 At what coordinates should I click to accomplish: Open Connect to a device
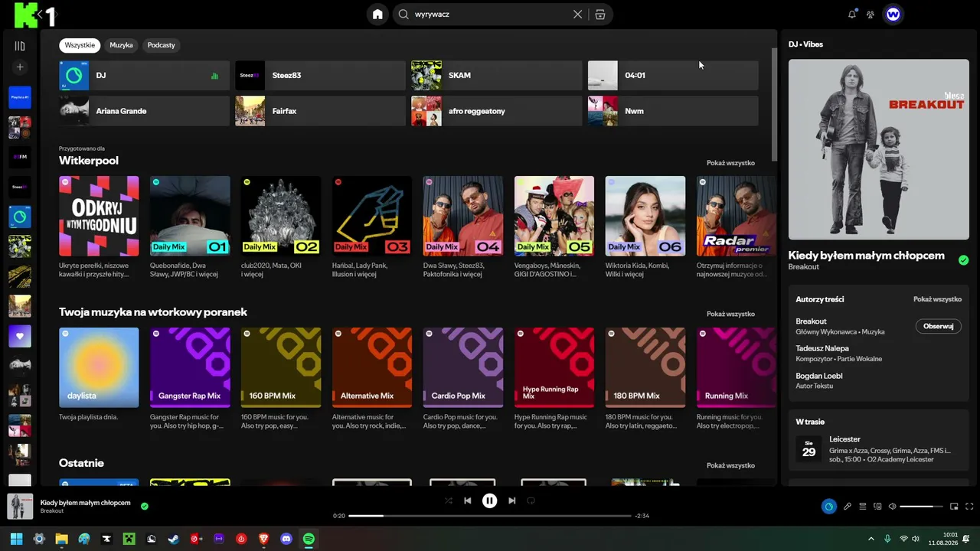tap(877, 506)
